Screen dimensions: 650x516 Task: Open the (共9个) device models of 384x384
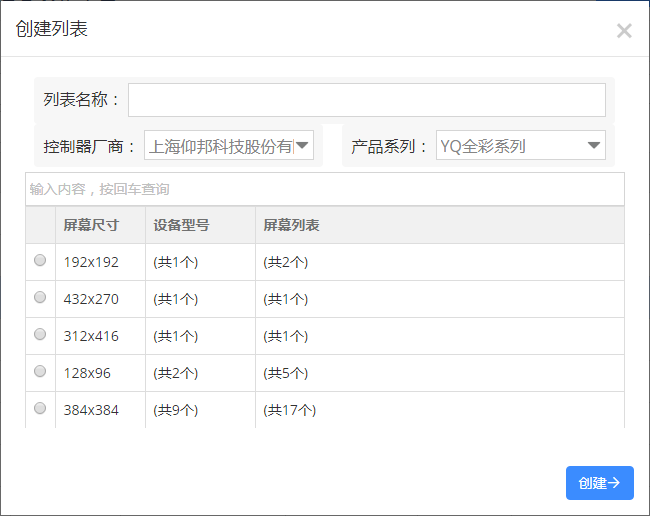click(176, 410)
